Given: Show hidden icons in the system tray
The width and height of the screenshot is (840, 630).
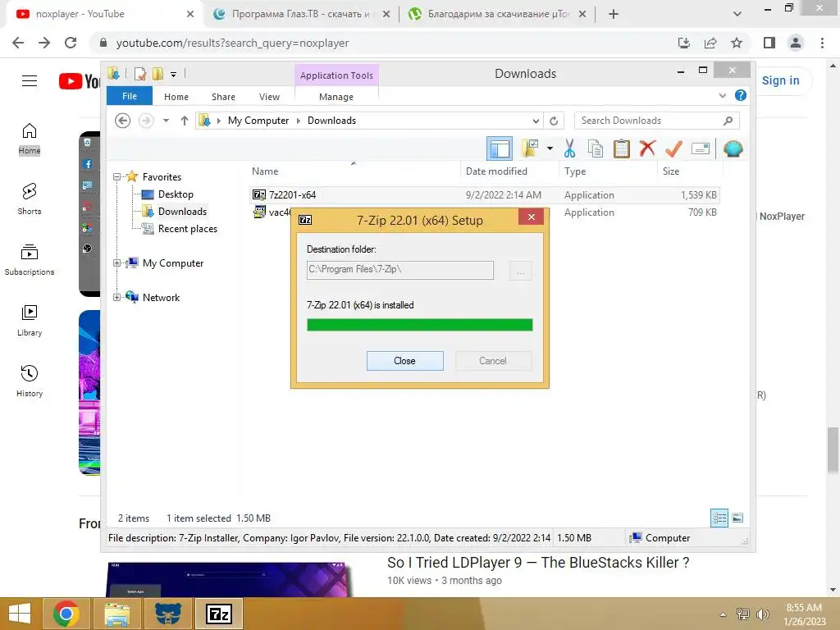Looking at the screenshot, I should coord(724,614).
